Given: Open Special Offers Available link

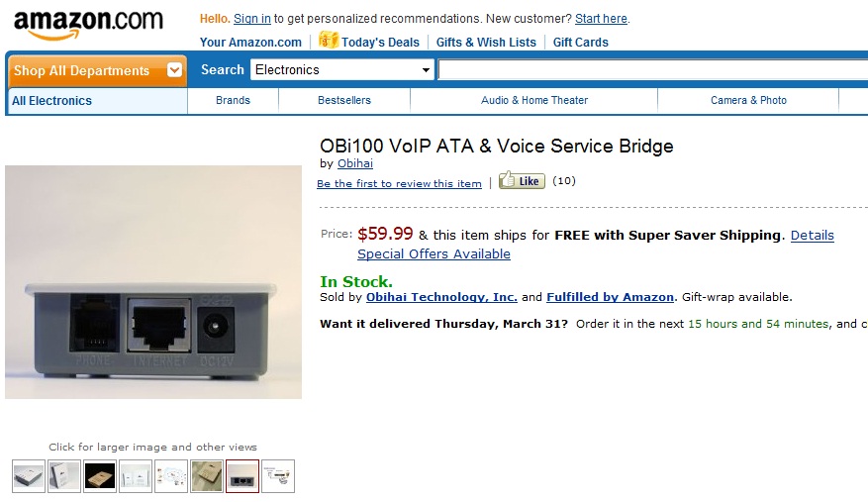Looking at the screenshot, I should pos(434,253).
